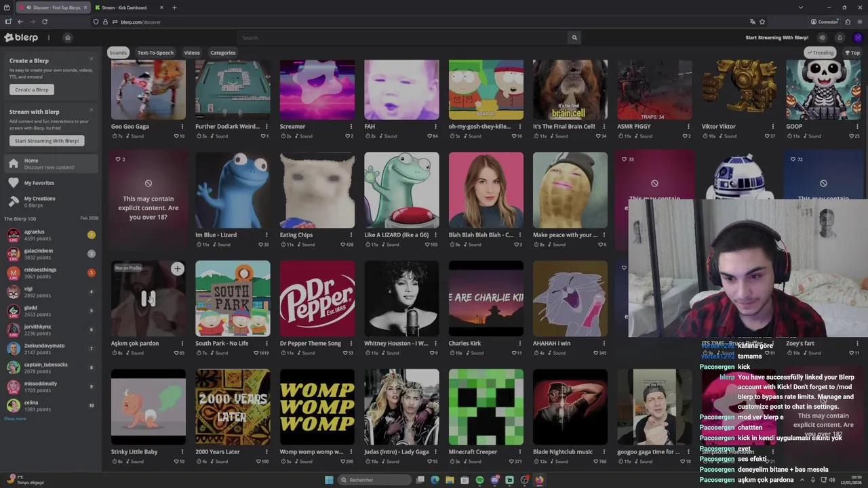
Task: Play the South Park - No Life thumbnail
Action: [233, 298]
